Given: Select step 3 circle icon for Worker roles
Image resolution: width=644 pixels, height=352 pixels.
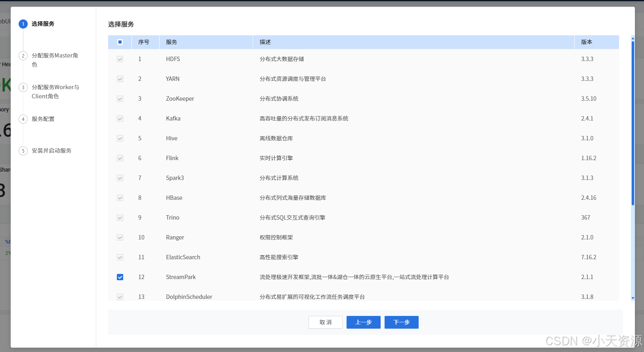Looking at the screenshot, I should [23, 87].
